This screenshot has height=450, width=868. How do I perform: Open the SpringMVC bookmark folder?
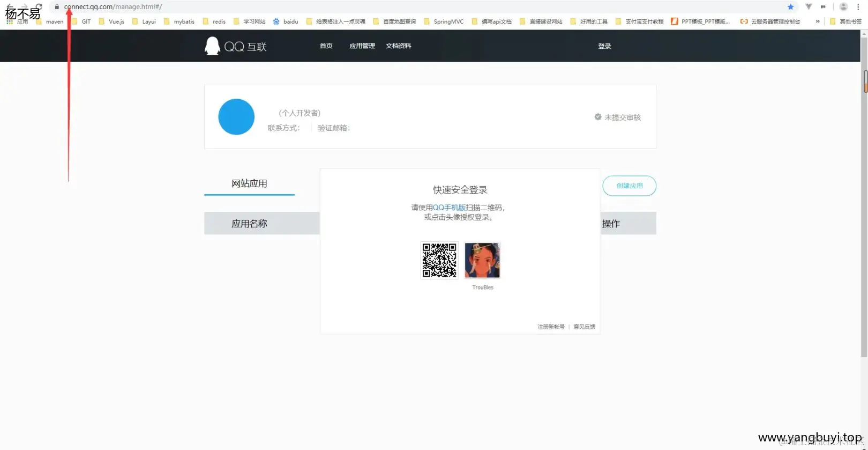coord(444,21)
